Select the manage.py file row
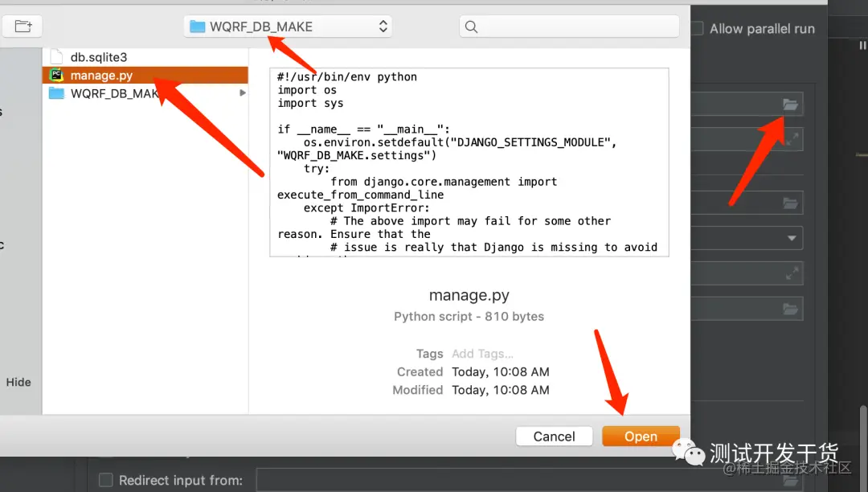This screenshot has height=492, width=868. tap(145, 76)
